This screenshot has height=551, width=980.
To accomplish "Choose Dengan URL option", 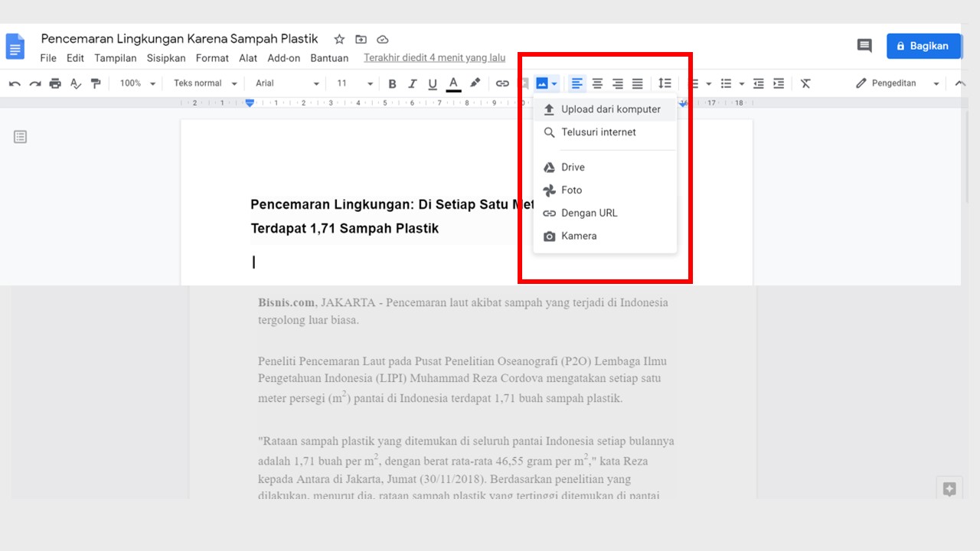I will tap(605, 214).
